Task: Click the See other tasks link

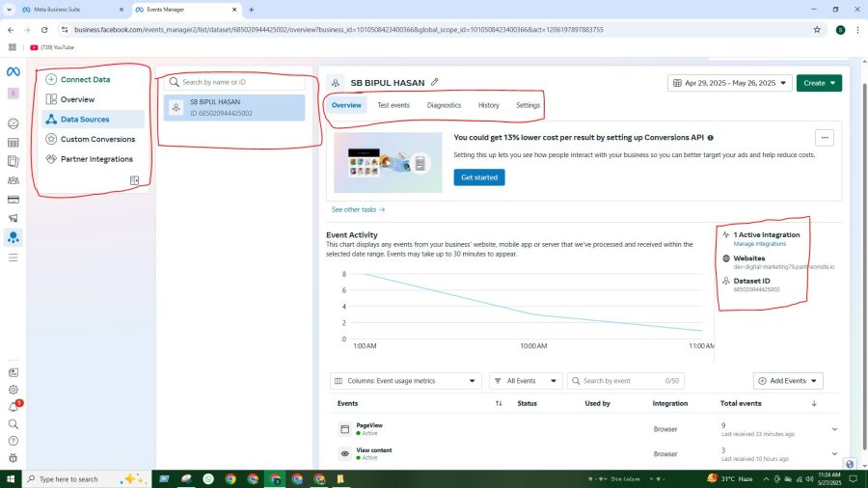Action: click(358, 209)
